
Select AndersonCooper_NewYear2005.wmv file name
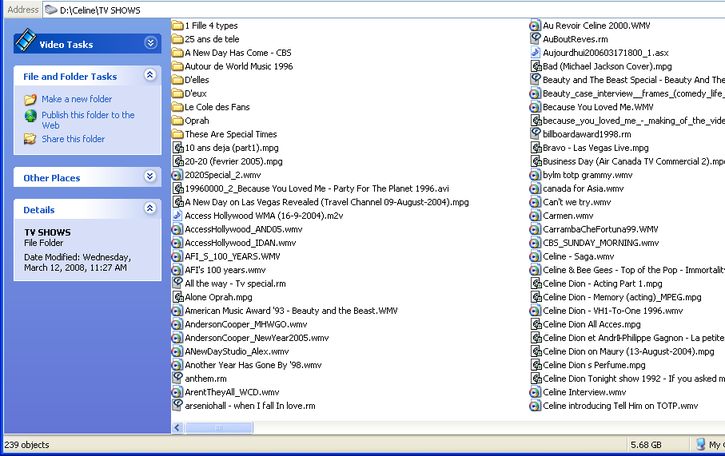257,338
